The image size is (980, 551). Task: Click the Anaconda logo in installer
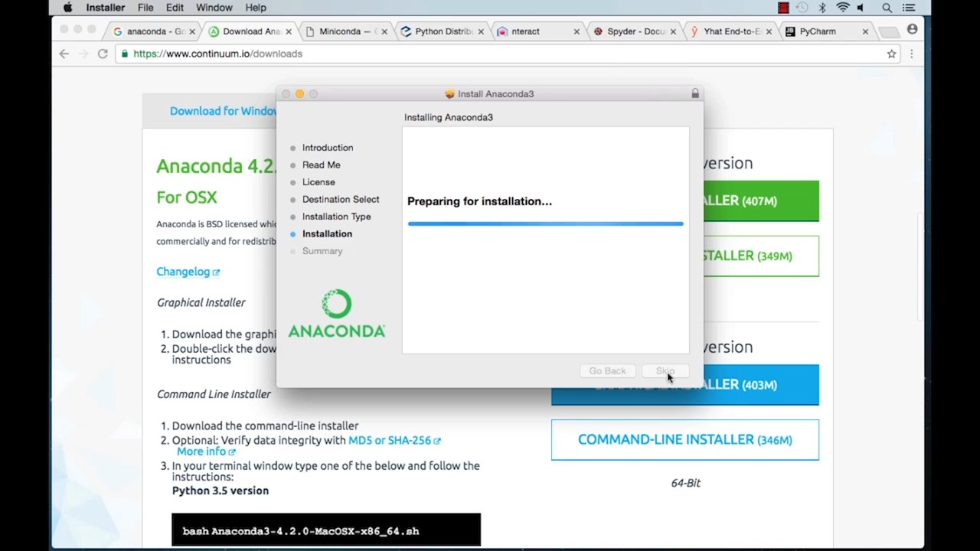pyautogui.click(x=337, y=314)
